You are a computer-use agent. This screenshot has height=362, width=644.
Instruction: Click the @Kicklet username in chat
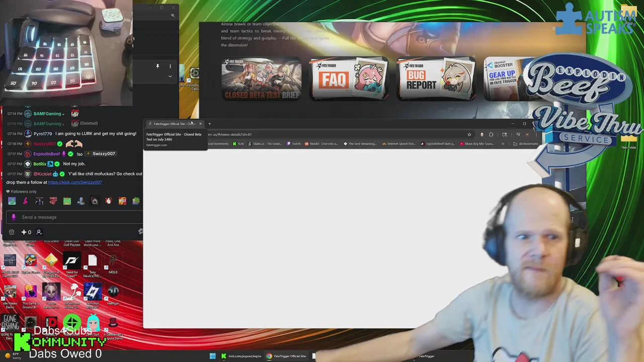[42, 174]
